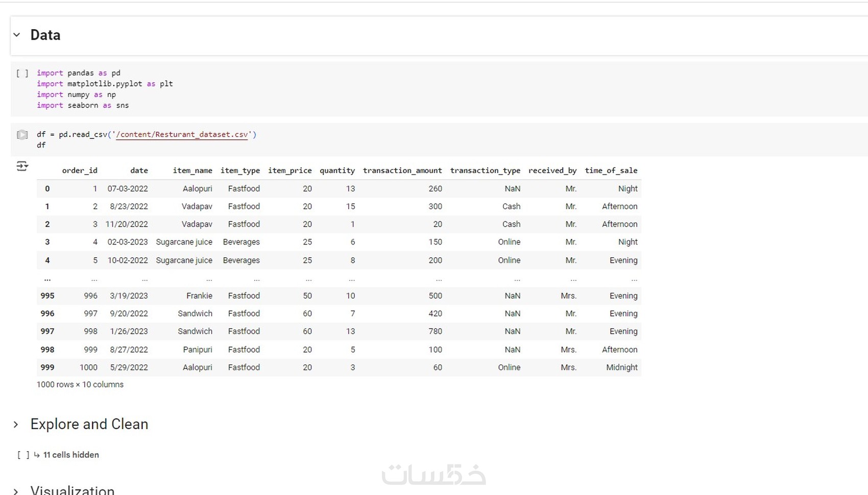Place cursor on 'import matplotlib.pyplot as plt' line

[x=105, y=84]
